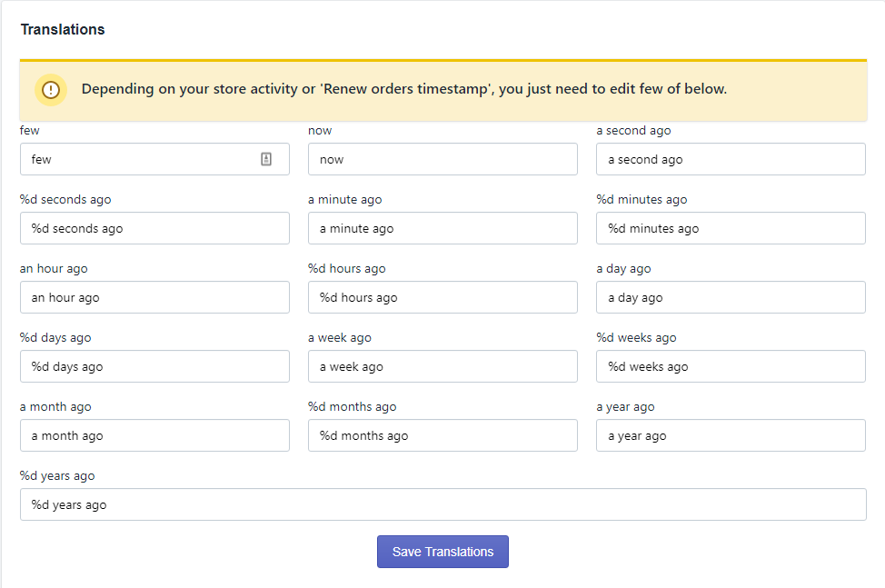Select the '%d months ago' text input
Screen dimensions: 885x588
point(442,435)
